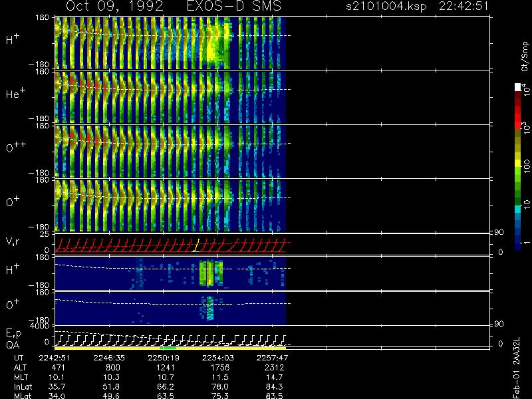Image resolution: width=532 pixels, height=399 pixels.
Task: Click the 'UT' row label
Action: pyautogui.click(x=19, y=358)
